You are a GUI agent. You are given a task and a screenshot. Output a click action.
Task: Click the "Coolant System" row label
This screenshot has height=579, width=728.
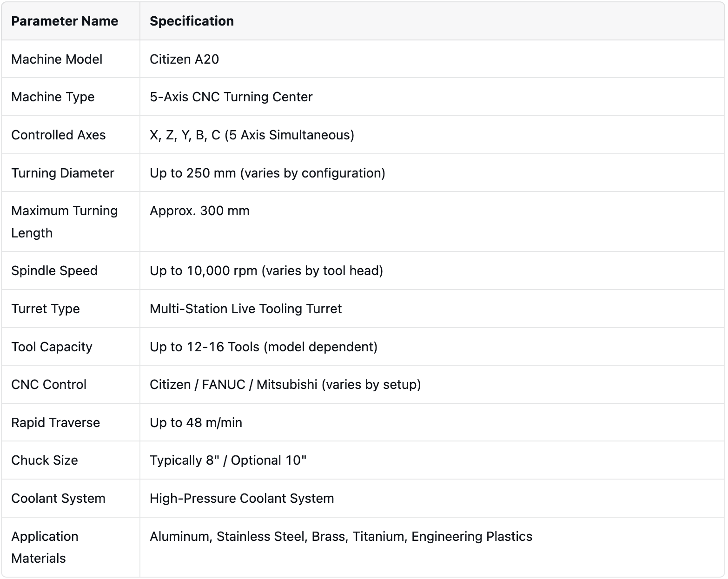(58, 499)
